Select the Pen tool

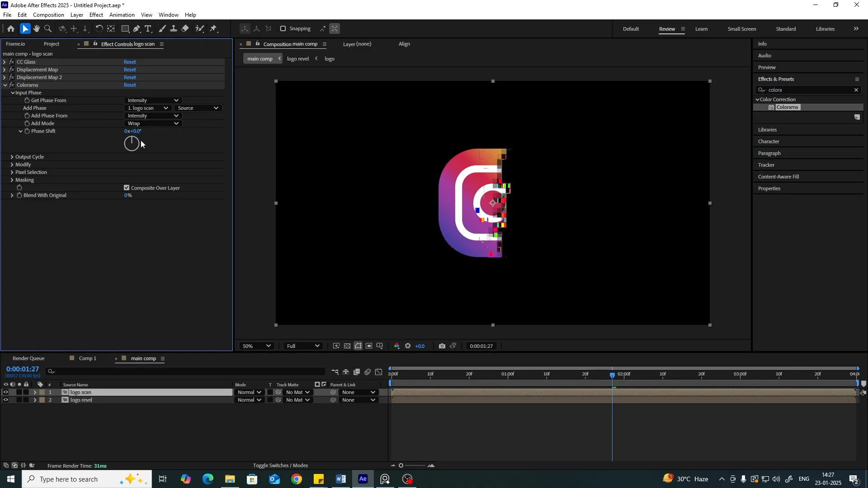pyautogui.click(x=137, y=28)
